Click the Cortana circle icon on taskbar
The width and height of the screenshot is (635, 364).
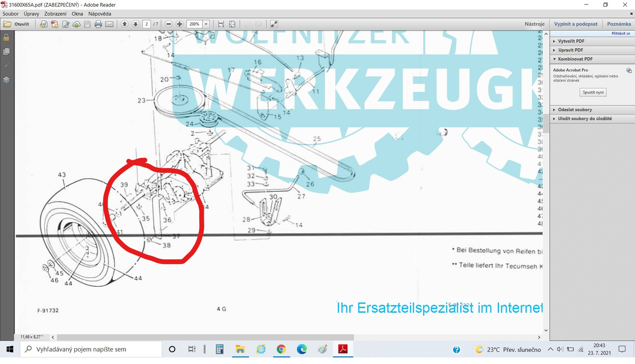click(x=172, y=349)
